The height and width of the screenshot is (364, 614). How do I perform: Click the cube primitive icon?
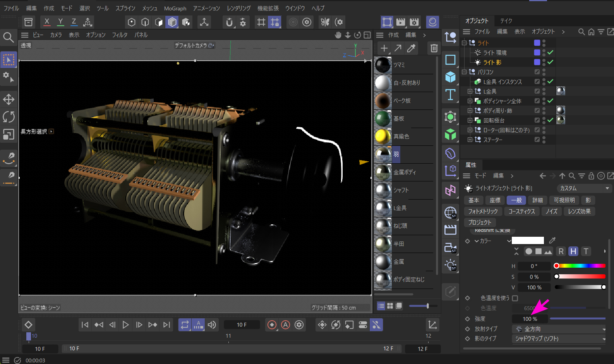450,77
